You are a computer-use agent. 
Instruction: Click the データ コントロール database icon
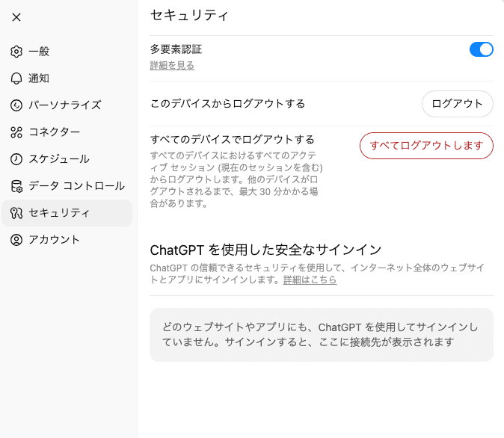[16, 186]
